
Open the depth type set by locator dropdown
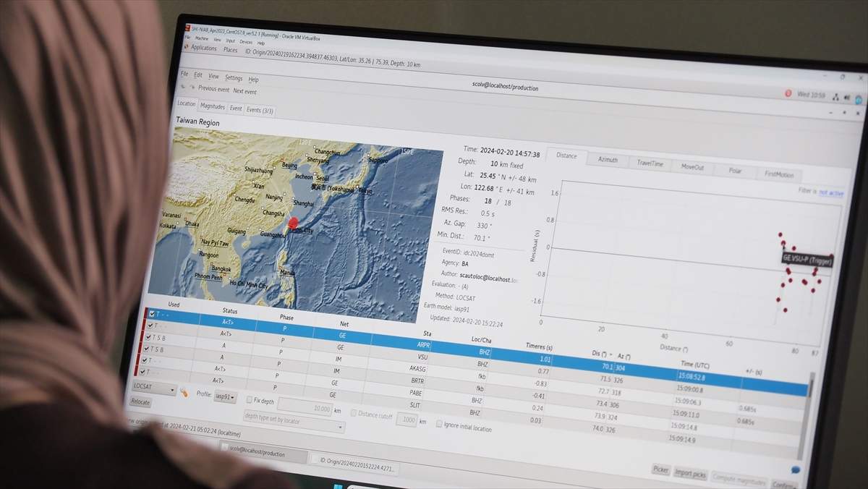tap(293, 421)
